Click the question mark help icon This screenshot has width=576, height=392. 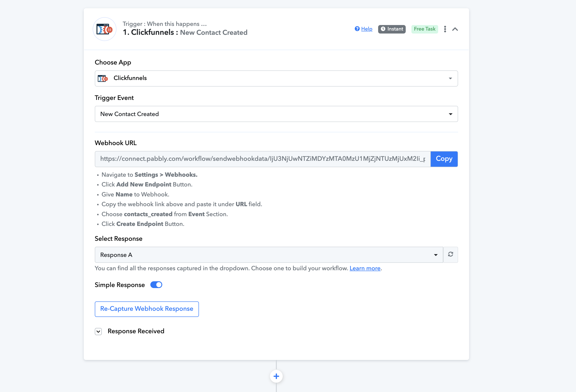(357, 29)
